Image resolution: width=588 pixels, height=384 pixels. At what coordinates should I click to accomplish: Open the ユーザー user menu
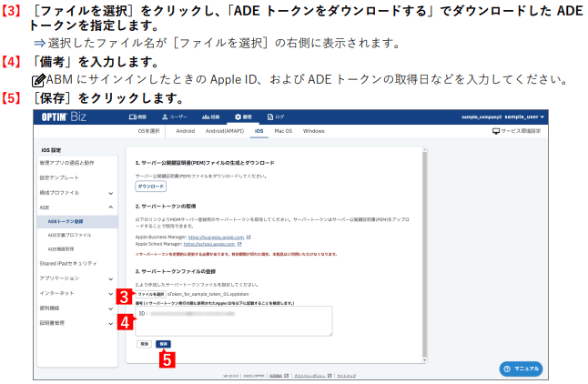click(175, 117)
